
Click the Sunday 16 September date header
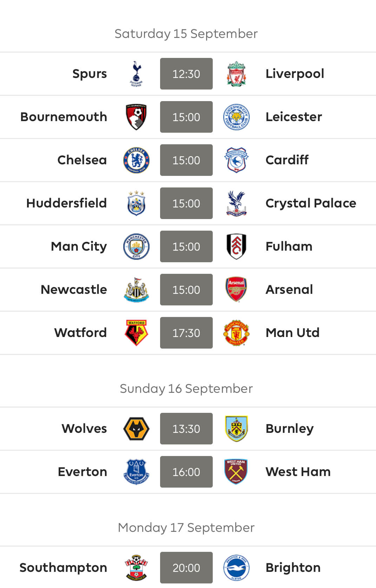tap(186, 389)
